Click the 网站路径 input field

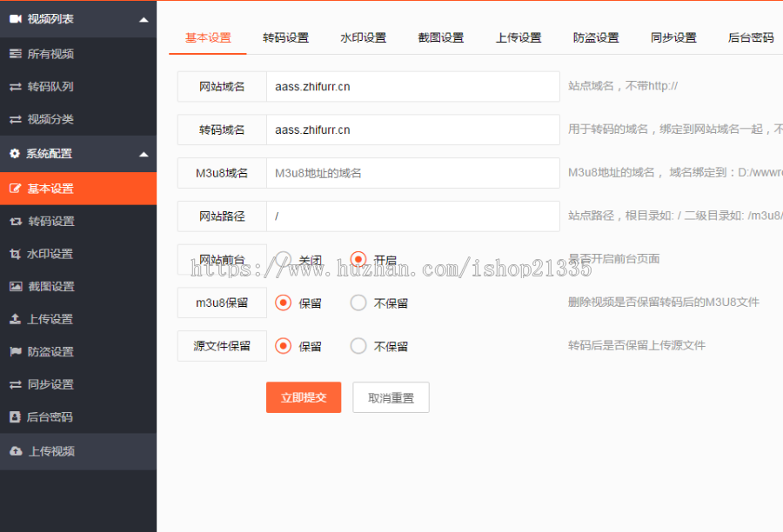coord(412,216)
